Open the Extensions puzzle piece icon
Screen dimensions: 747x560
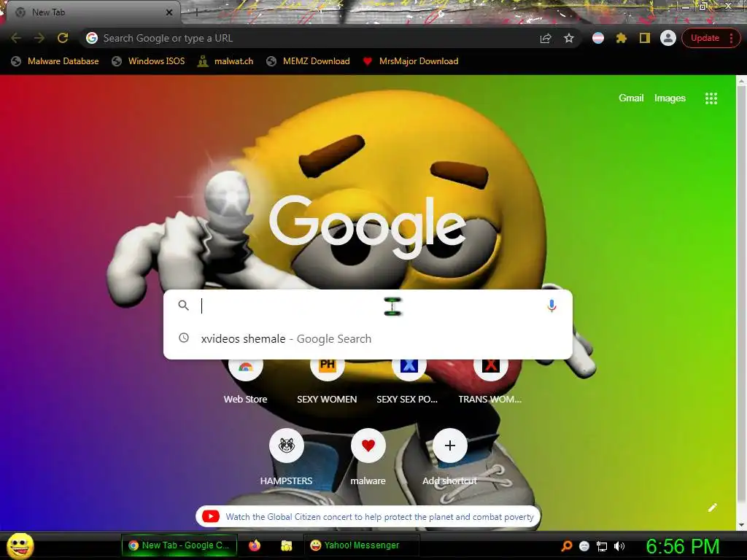pyautogui.click(x=622, y=38)
